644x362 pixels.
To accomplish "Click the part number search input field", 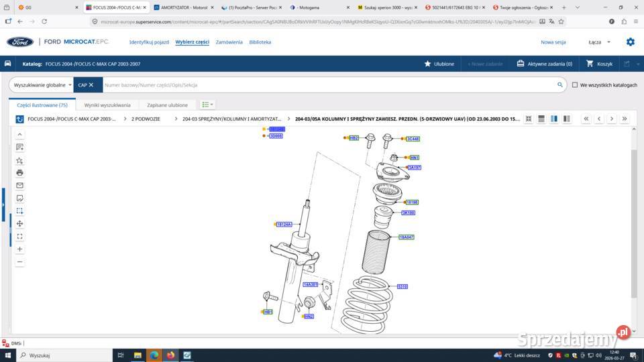I will coord(329,85).
